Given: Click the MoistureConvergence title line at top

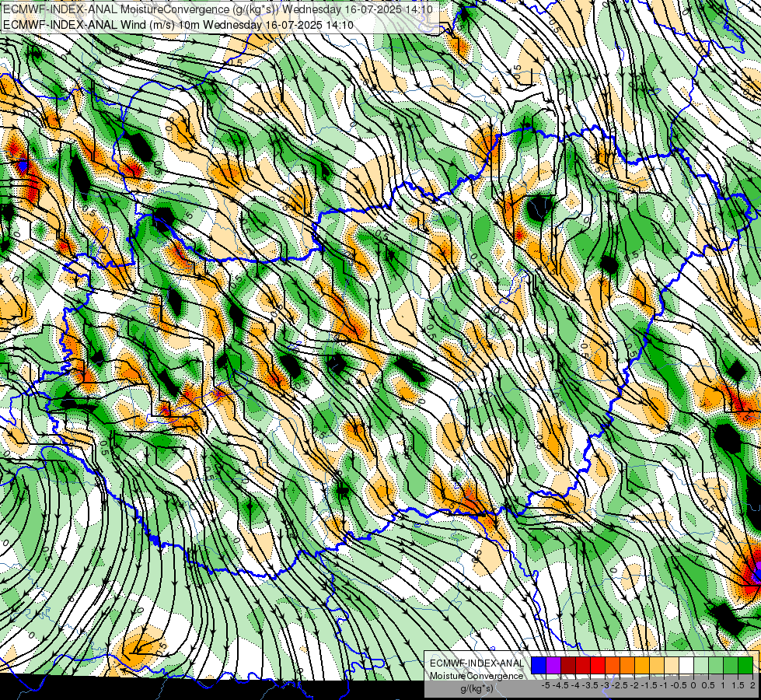Looking at the screenshot, I should (218, 9).
